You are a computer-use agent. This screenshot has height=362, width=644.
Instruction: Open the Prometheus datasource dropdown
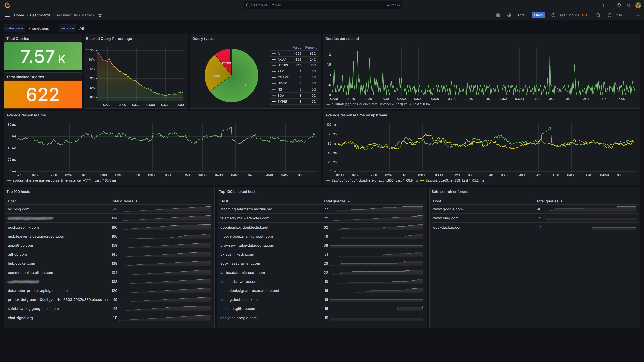tap(40, 28)
